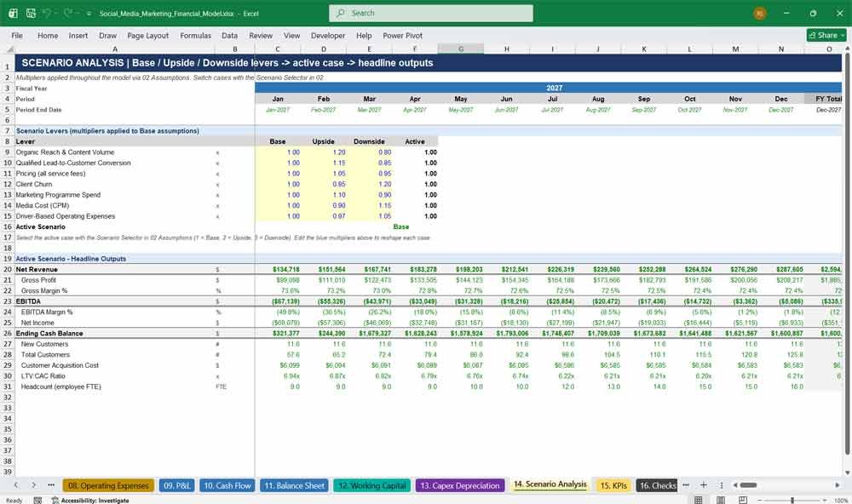Select column A header
Viewport: 852px width, 504px height.
(x=115, y=49)
